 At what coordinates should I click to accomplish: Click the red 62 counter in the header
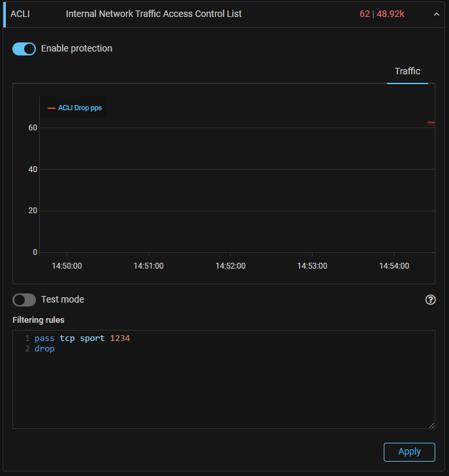click(364, 14)
